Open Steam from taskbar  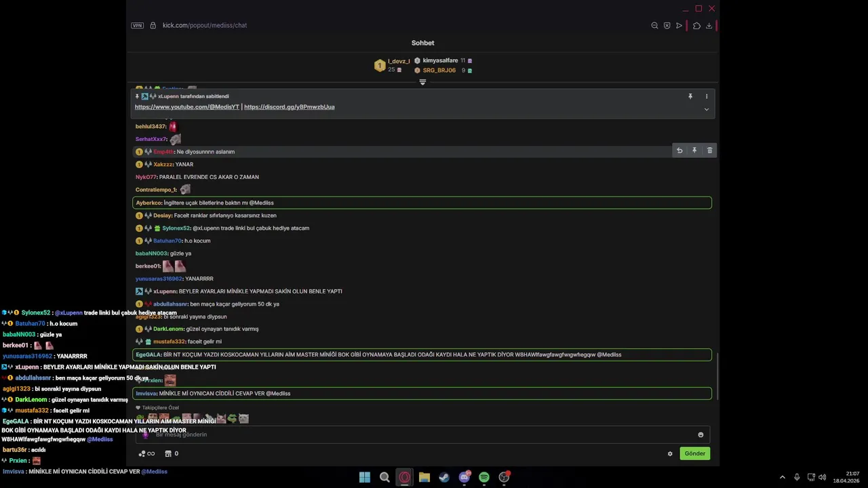[444, 477]
